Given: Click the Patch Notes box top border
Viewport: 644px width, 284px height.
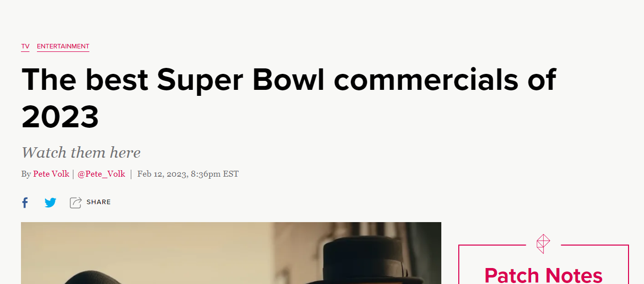Looking at the screenshot, I should click(543, 245).
